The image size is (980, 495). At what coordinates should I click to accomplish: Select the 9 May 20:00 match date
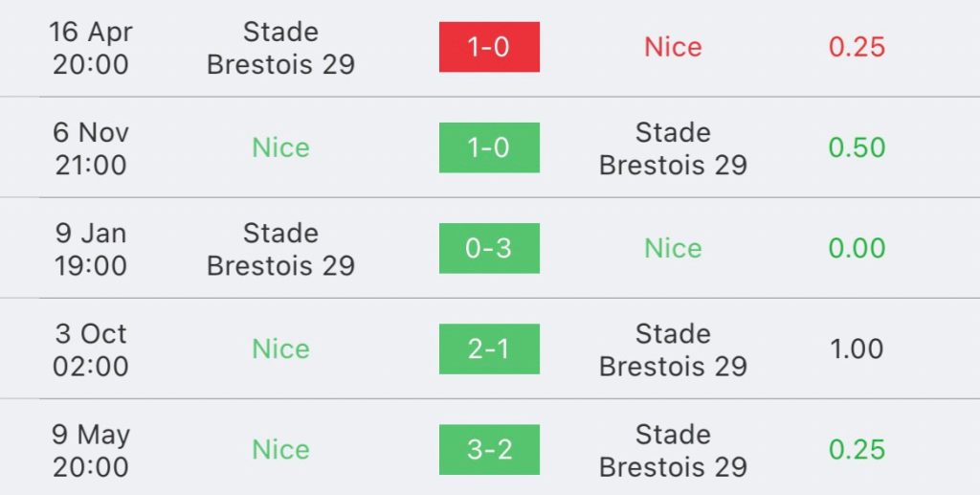pos(90,450)
